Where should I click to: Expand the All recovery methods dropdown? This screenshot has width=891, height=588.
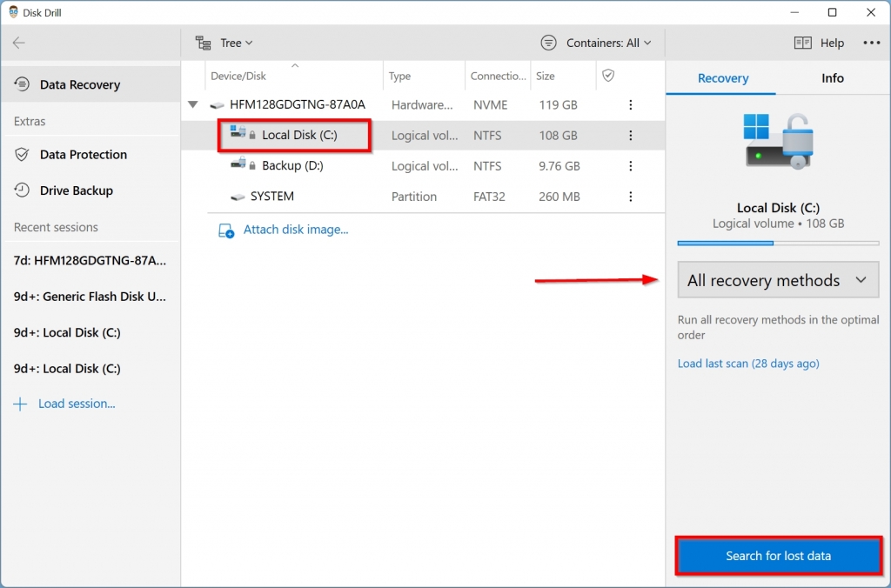pos(778,280)
